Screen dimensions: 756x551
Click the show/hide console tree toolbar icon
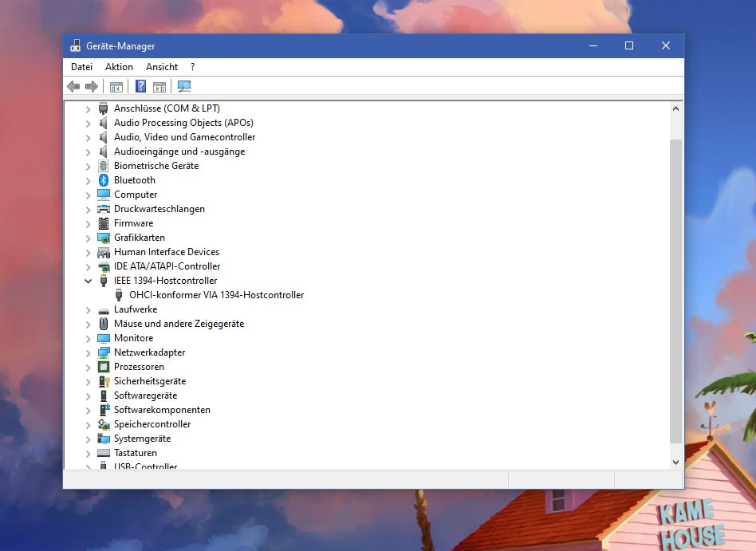pos(116,87)
